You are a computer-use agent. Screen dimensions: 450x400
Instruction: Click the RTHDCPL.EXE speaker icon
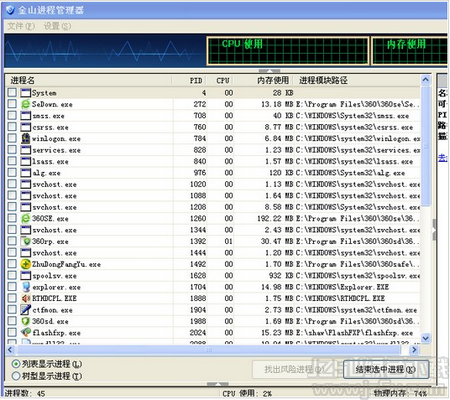coord(26,298)
